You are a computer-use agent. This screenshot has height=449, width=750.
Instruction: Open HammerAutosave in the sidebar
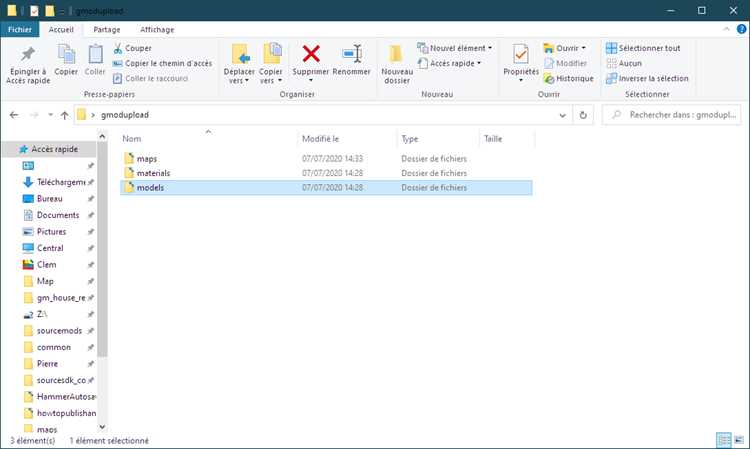[60, 397]
